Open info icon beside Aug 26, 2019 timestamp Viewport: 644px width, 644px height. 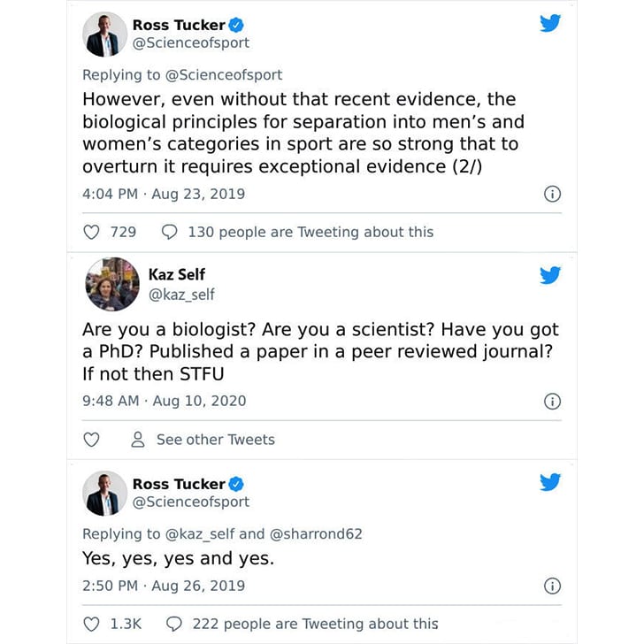(x=552, y=586)
